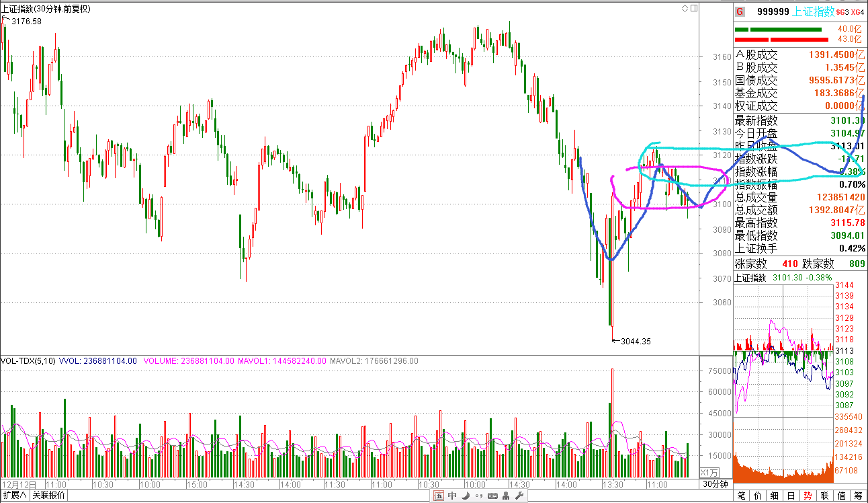Click the red G marker icon
Image resolution: width=868 pixels, height=503 pixels.
[740, 11]
